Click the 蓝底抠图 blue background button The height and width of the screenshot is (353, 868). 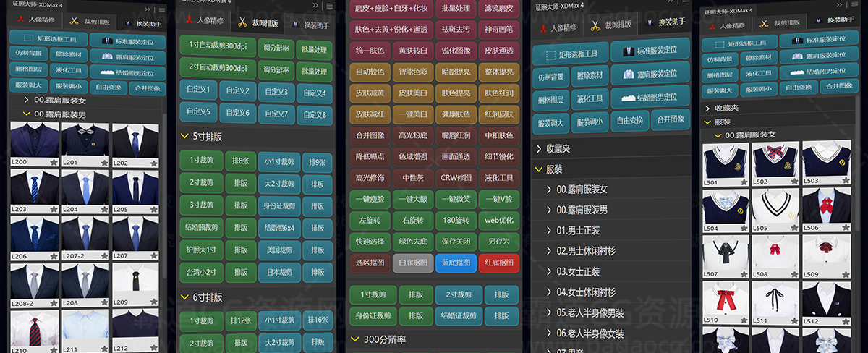[x=455, y=263]
